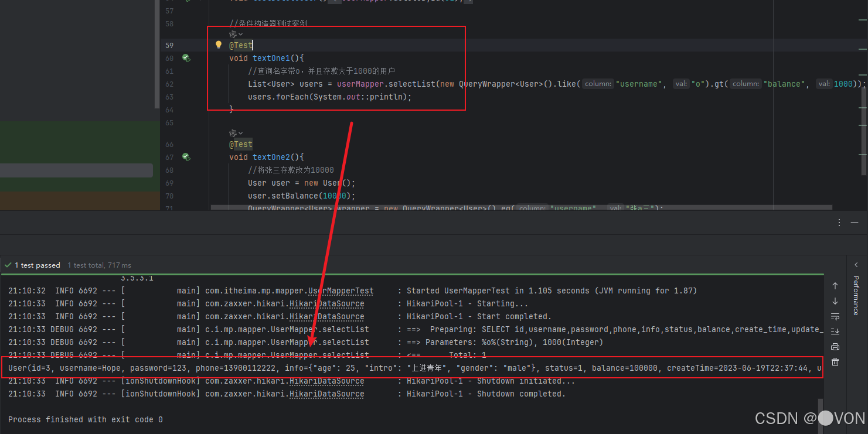Toggle scroll to end of console
Image resolution: width=868 pixels, height=434 pixels.
[x=835, y=332]
